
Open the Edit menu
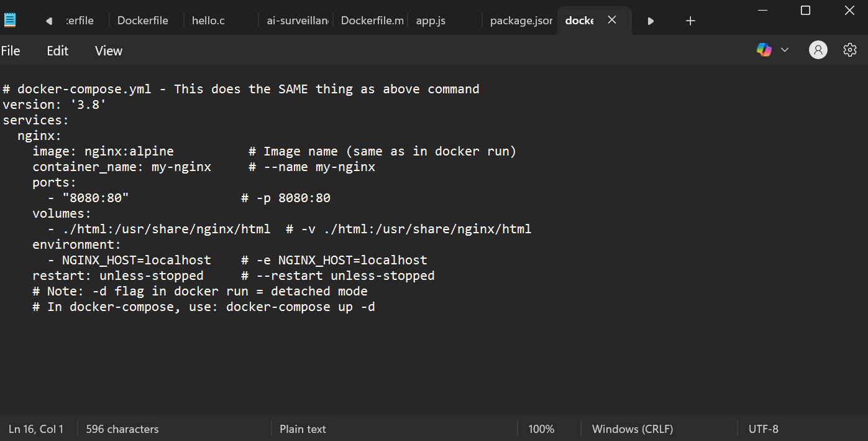pyautogui.click(x=57, y=51)
